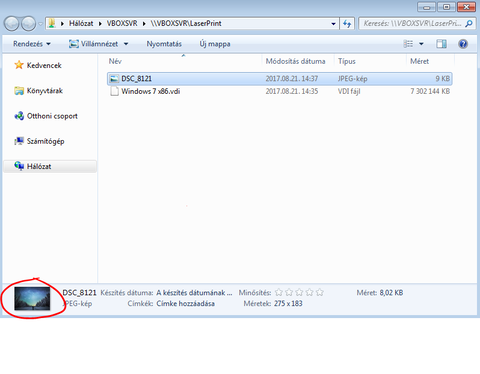The width and height of the screenshot is (480, 374).
Task: Click the 2017.08.21. 14:35 date cell
Action: tap(292, 91)
